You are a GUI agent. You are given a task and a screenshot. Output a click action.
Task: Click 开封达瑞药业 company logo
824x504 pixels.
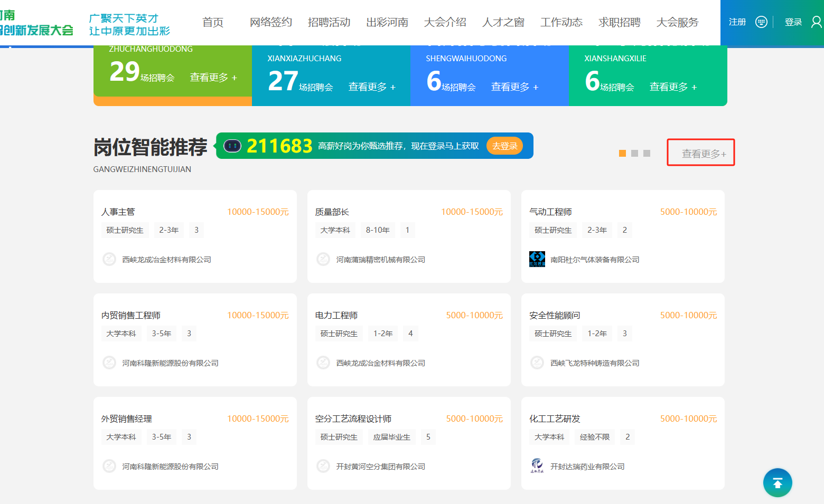(x=537, y=465)
